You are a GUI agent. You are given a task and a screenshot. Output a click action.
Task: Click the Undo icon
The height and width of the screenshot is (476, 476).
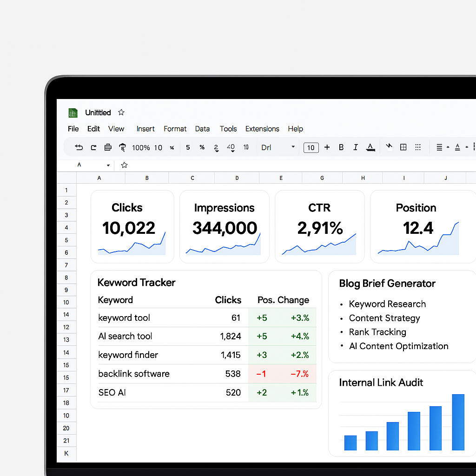coord(79,147)
